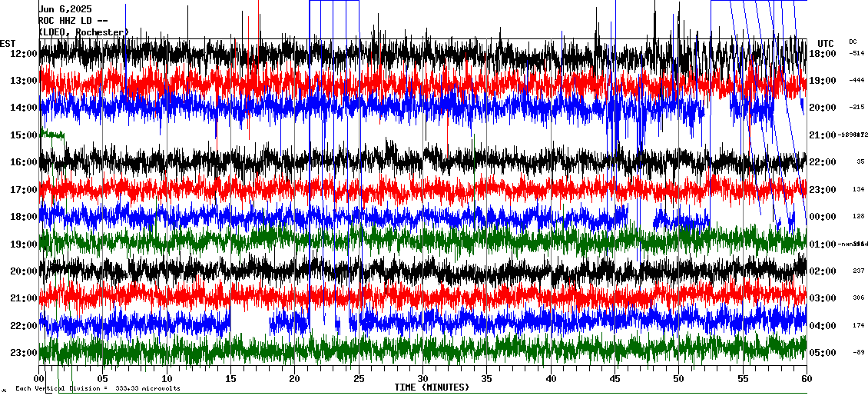
Task: Click the UTC column header
Action: 825,43
